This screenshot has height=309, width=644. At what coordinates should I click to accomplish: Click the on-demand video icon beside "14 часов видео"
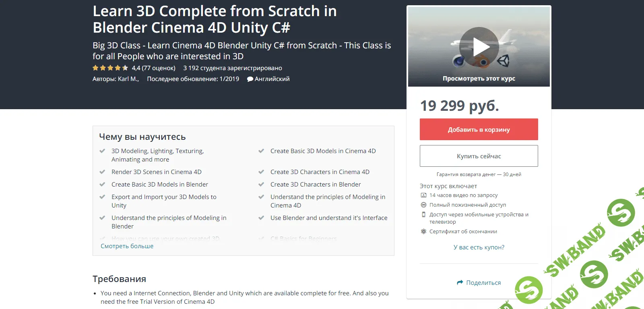click(x=423, y=195)
